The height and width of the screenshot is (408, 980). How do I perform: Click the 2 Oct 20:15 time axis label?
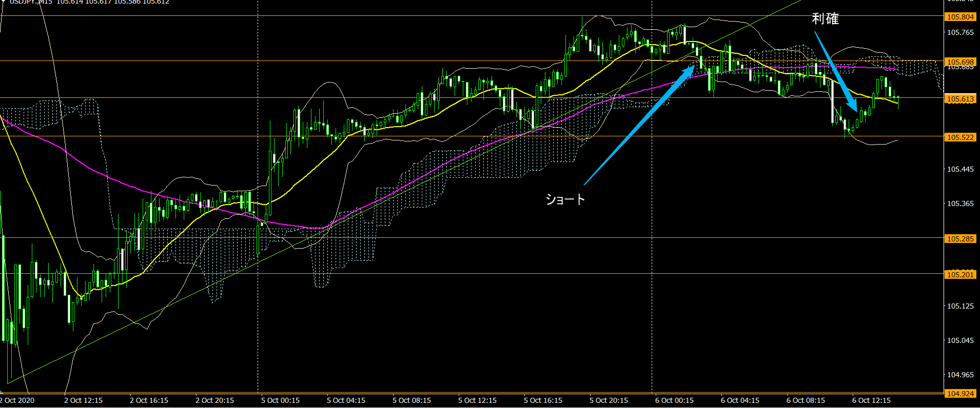[214, 400]
